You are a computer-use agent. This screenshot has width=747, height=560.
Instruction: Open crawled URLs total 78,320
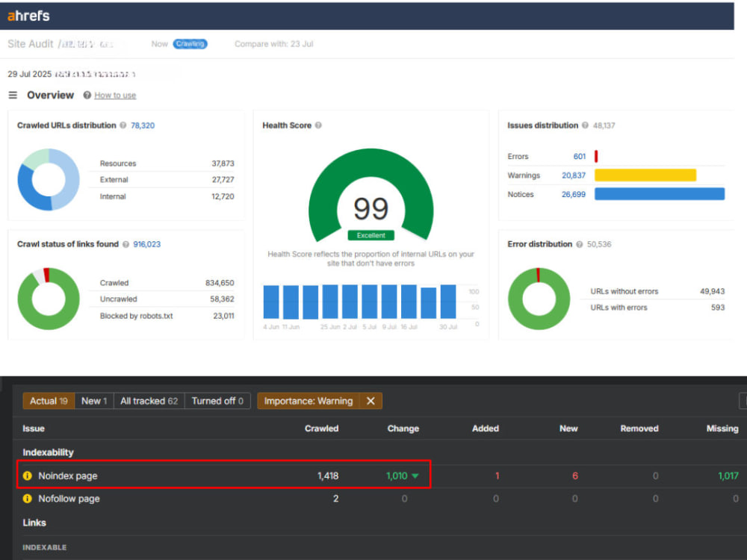(143, 125)
